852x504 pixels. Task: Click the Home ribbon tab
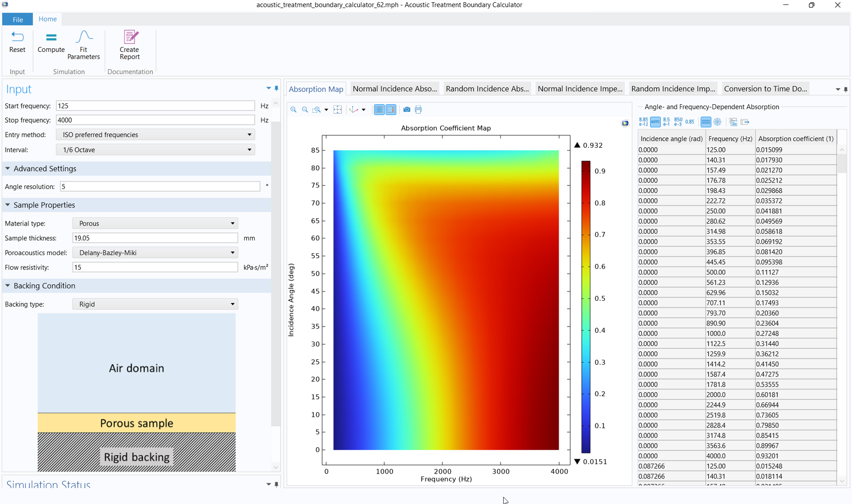[47, 19]
